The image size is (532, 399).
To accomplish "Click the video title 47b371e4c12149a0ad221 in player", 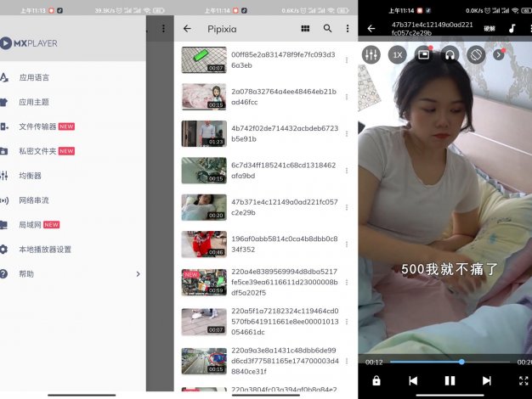I will coord(433,29).
